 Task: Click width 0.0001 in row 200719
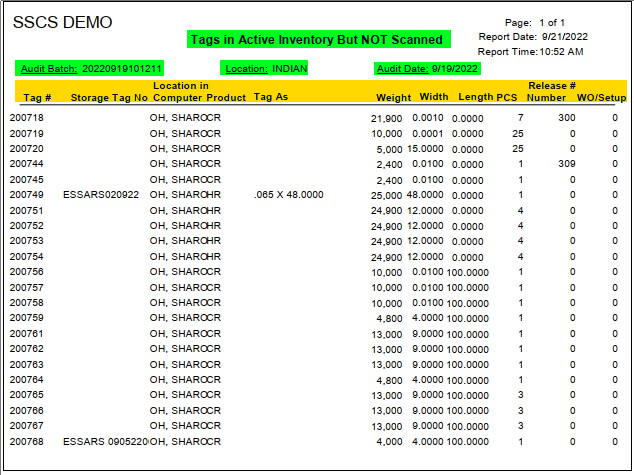[x=428, y=133]
